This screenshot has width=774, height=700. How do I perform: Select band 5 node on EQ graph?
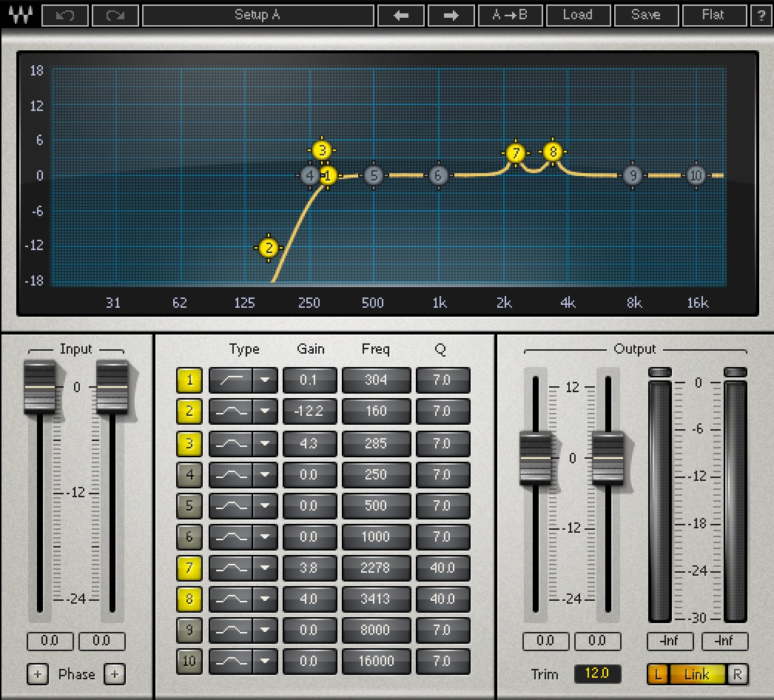point(374,175)
